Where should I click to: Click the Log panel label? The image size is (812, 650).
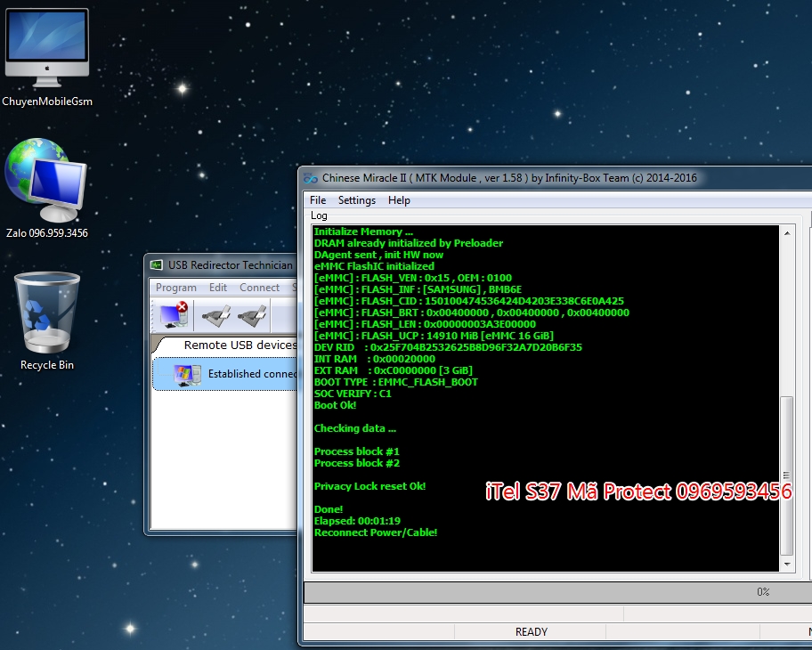319,215
